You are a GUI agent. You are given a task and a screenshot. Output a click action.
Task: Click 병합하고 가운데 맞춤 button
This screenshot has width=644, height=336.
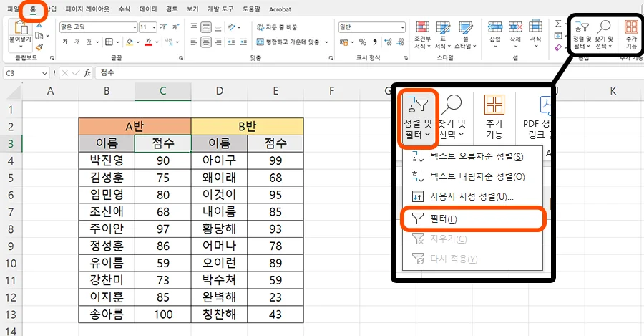(x=288, y=42)
